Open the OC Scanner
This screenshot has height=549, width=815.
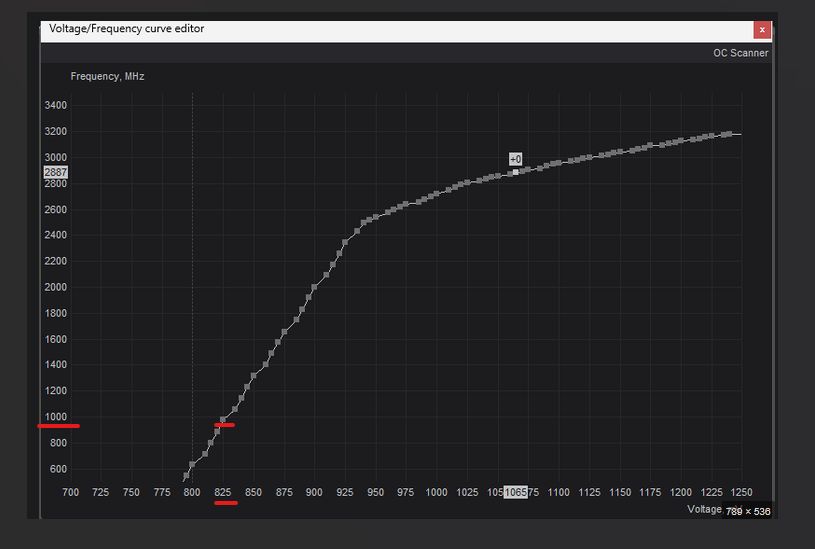coord(740,53)
